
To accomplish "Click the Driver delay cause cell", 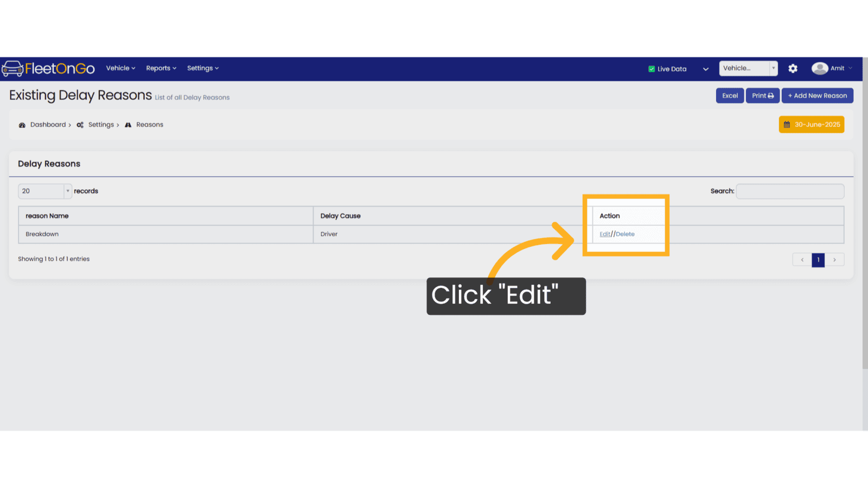I will coord(452,234).
